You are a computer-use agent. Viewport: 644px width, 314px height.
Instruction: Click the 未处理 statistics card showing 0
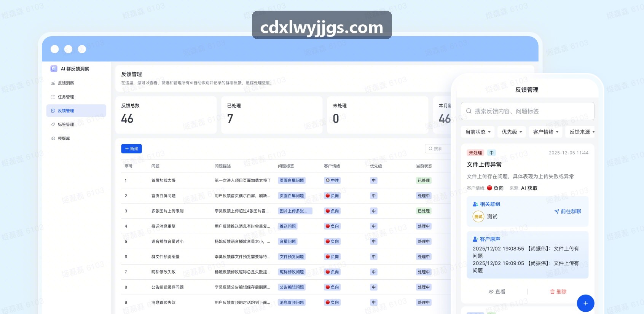point(378,115)
